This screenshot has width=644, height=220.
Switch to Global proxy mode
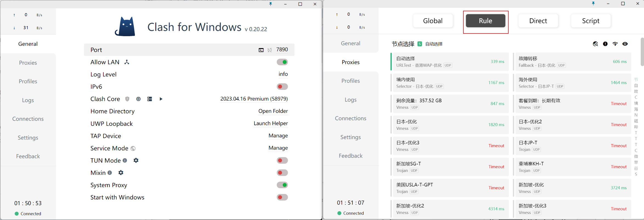point(433,21)
